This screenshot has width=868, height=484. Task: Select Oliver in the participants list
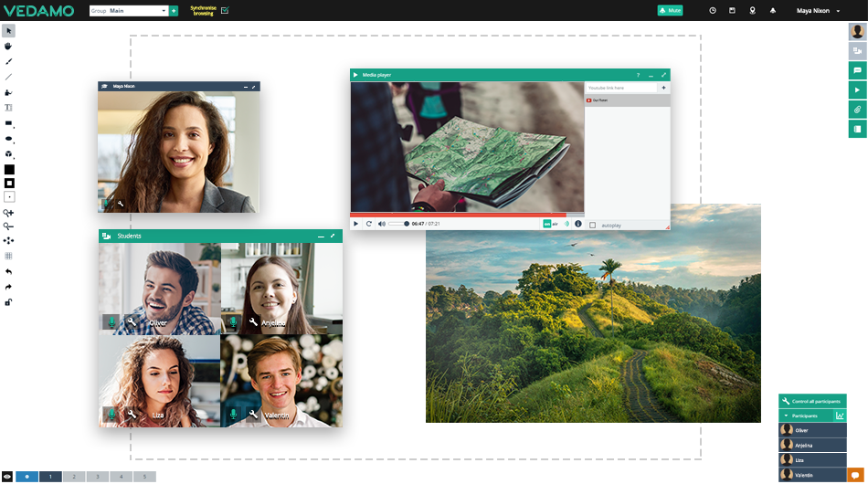(812, 430)
